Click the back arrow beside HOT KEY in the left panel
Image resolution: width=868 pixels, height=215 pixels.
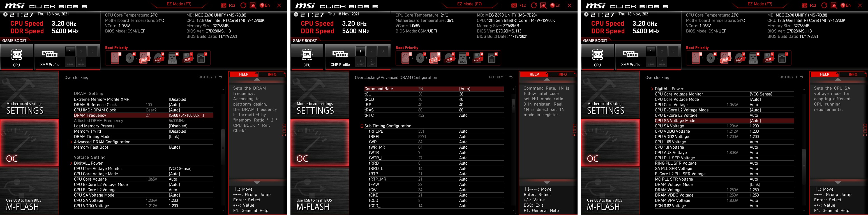point(221,77)
